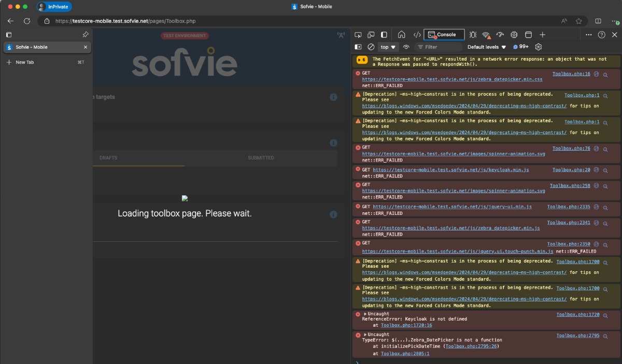The image size is (622, 364).
Task: Toggle the console sidebar panel
Action: (358, 47)
